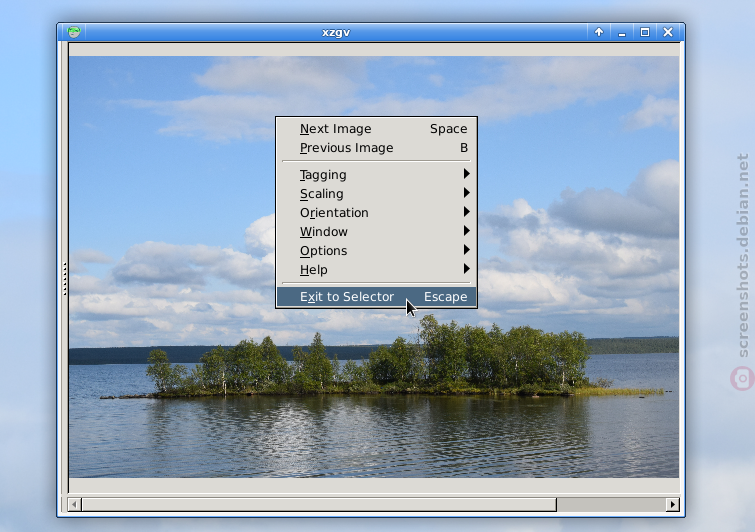Click Exit to Selector menu entry

pyautogui.click(x=377, y=297)
